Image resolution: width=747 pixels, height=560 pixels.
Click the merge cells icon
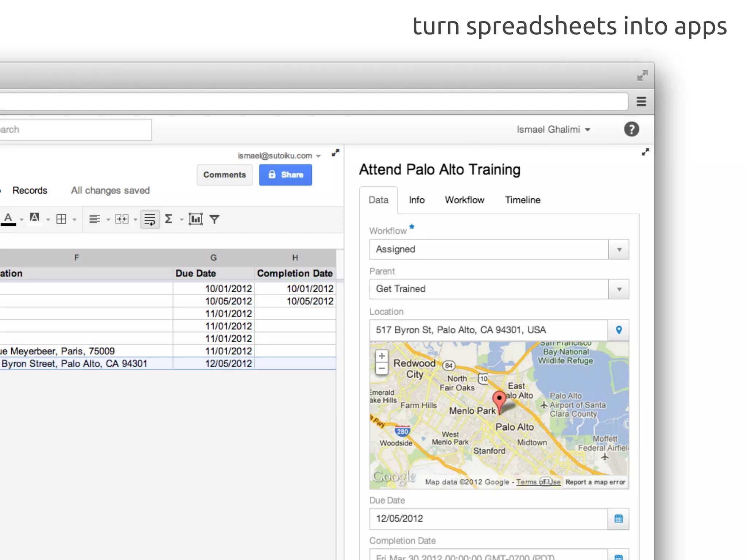click(x=122, y=219)
